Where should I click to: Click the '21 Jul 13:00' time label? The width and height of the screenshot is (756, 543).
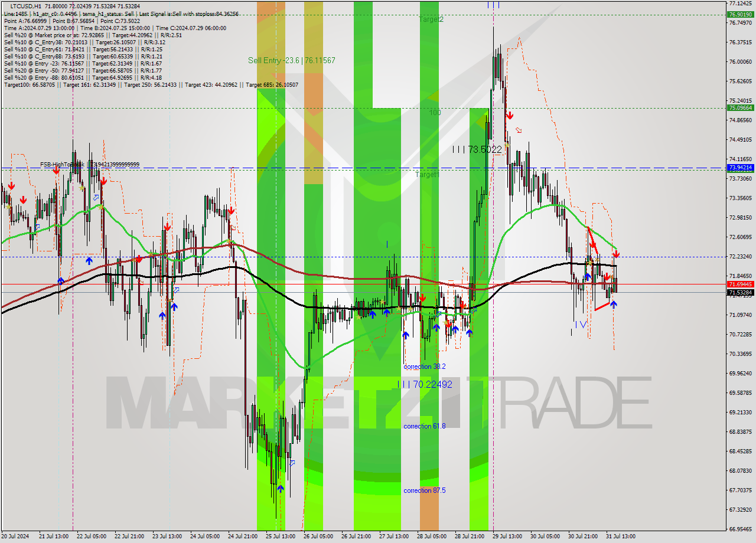(x=53, y=537)
